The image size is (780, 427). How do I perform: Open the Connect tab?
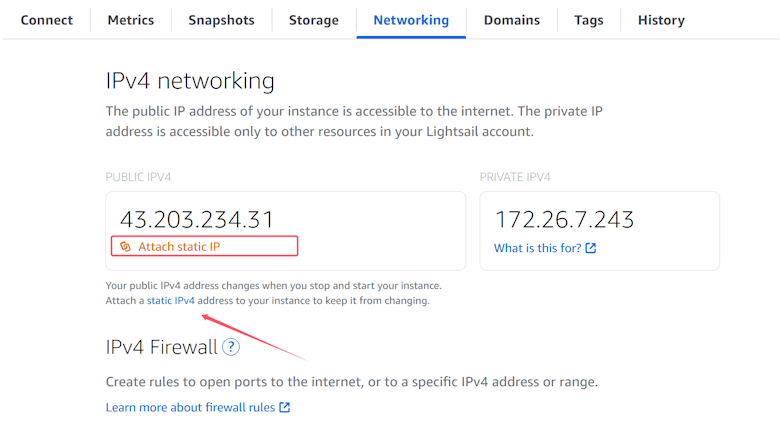point(46,20)
